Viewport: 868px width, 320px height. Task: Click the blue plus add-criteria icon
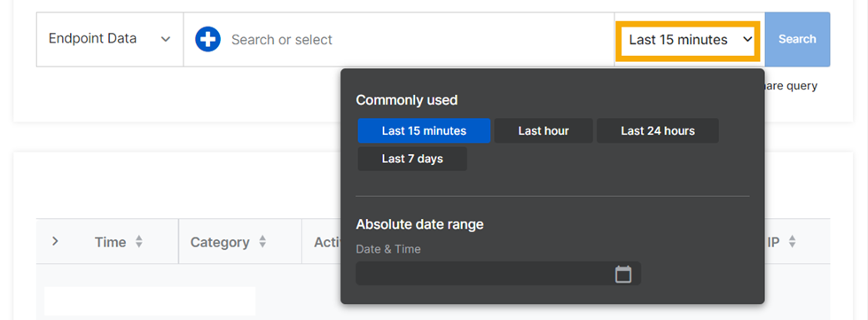pos(208,39)
